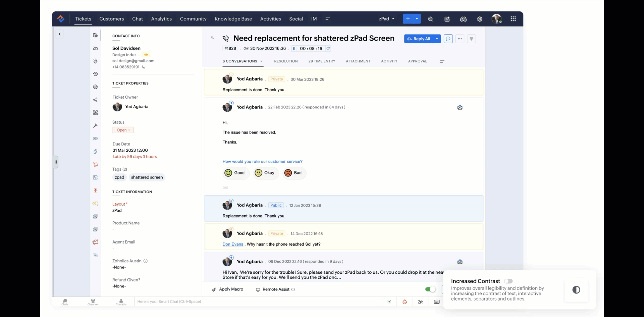This screenshot has height=317, width=644.
Task: Click the search magnifier icon in top bar
Action: pyautogui.click(x=430, y=19)
